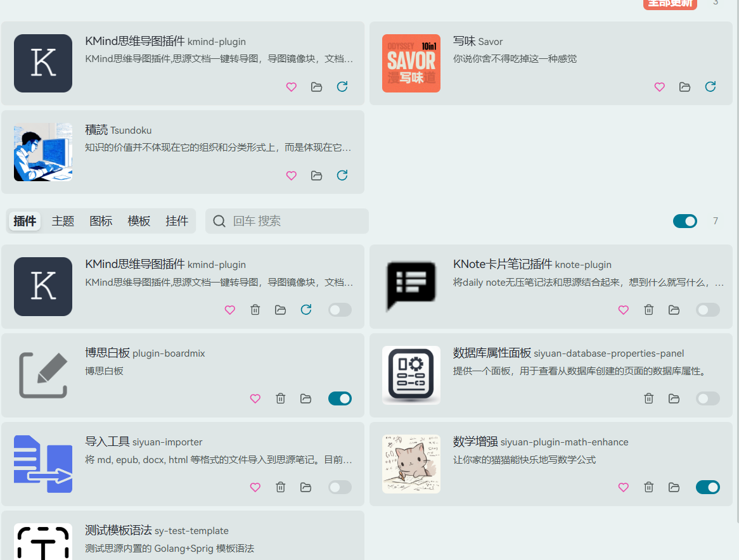The image size is (739, 560).
Task: Open folder for top KMind update card
Action: (317, 87)
